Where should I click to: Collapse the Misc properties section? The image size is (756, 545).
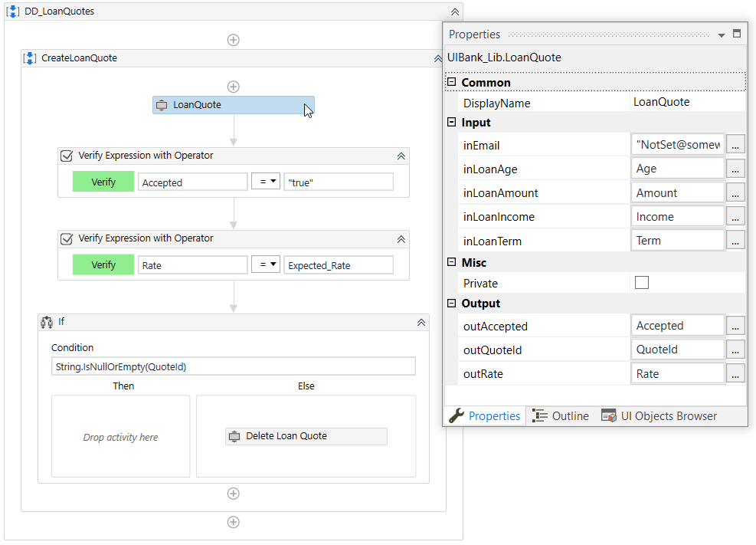coord(451,262)
